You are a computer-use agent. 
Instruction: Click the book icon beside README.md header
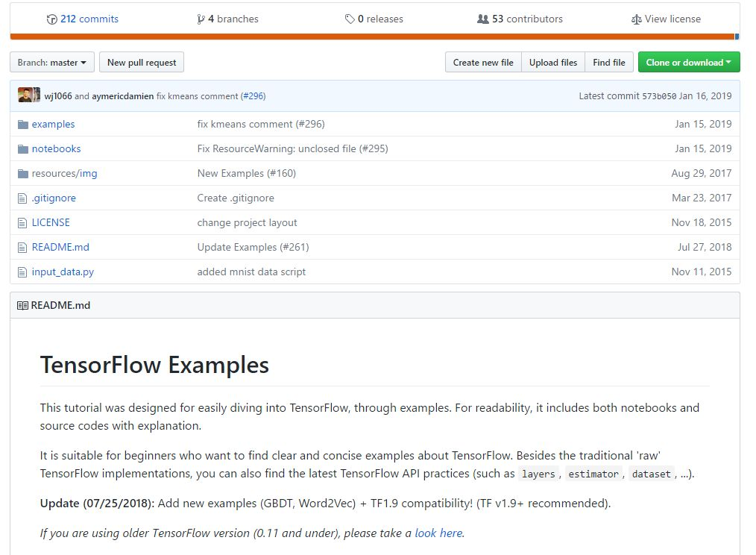pos(22,306)
